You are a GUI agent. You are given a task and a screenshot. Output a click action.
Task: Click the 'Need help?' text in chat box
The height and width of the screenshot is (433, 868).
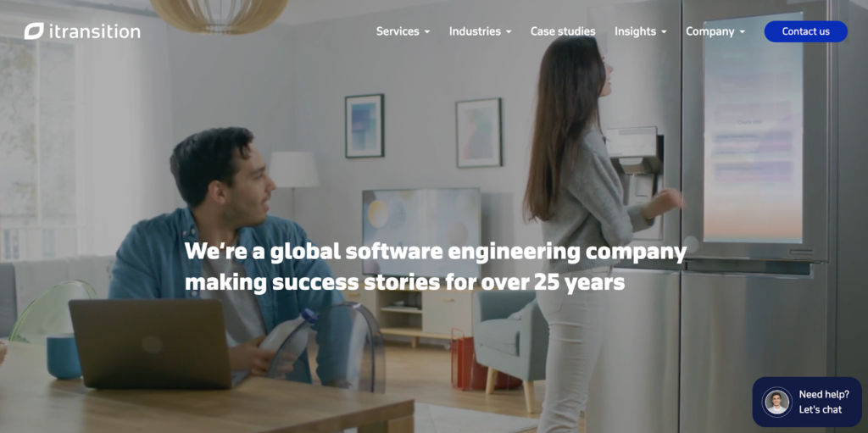click(824, 395)
